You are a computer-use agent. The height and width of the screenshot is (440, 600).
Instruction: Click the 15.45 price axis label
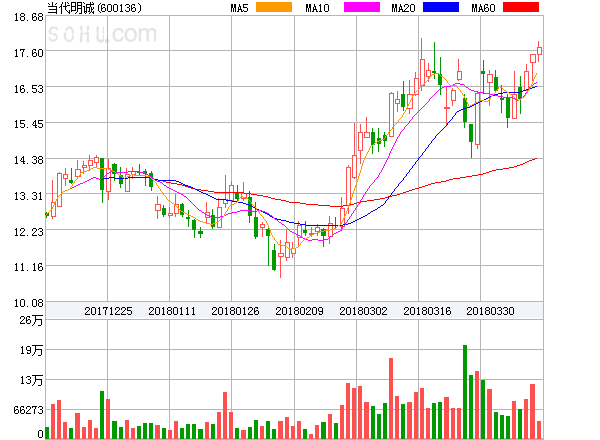tap(29, 124)
